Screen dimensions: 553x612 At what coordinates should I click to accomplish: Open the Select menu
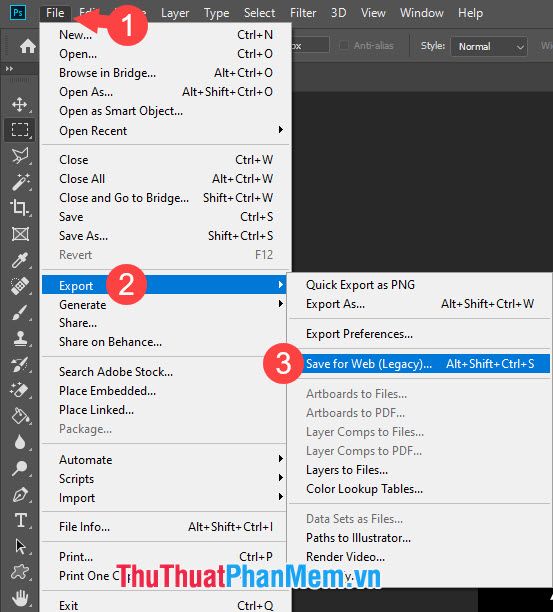(259, 13)
